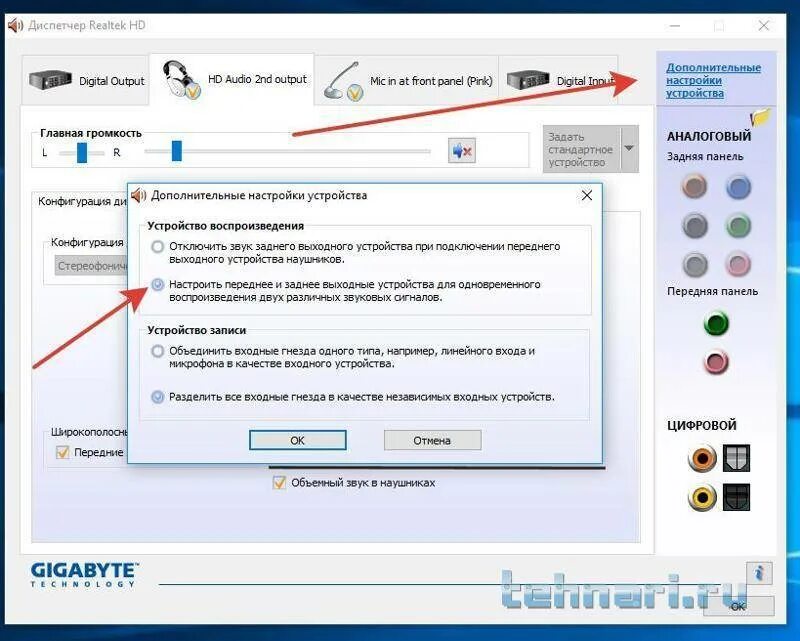This screenshot has height=641, width=800.
Task: Click the orange digital coaxial connector
Action: point(702,458)
